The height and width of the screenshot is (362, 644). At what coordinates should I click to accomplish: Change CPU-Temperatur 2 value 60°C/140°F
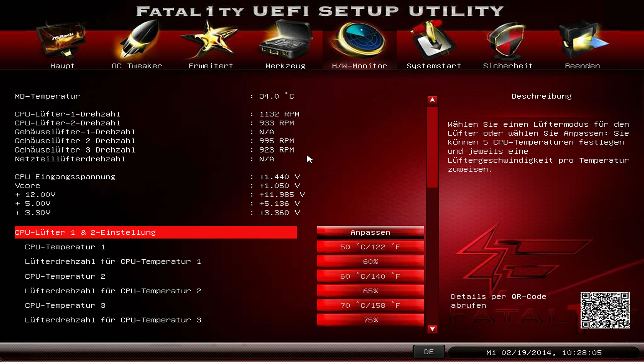click(370, 276)
